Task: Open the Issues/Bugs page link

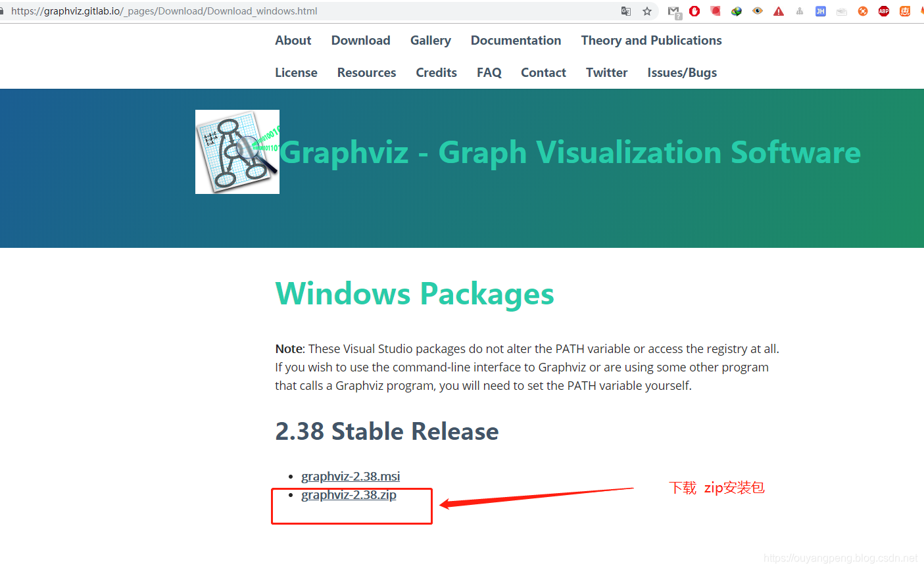Action: pyautogui.click(x=682, y=73)
